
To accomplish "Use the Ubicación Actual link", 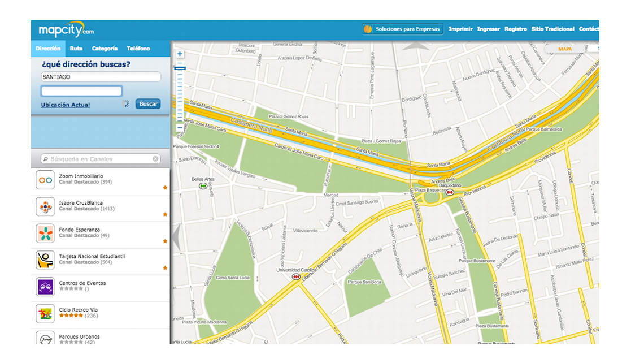I will 66,105.
